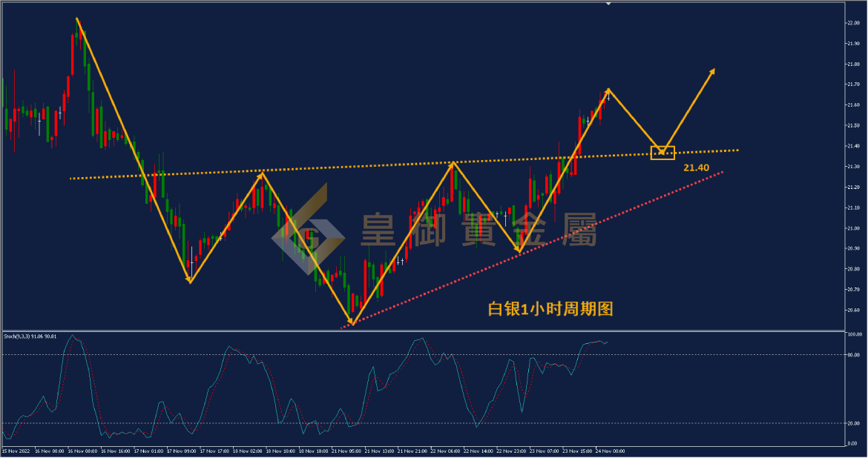868x458 pixels.
Task: Click 21.70 on the price axis
Action: click(x=853, y=84)
